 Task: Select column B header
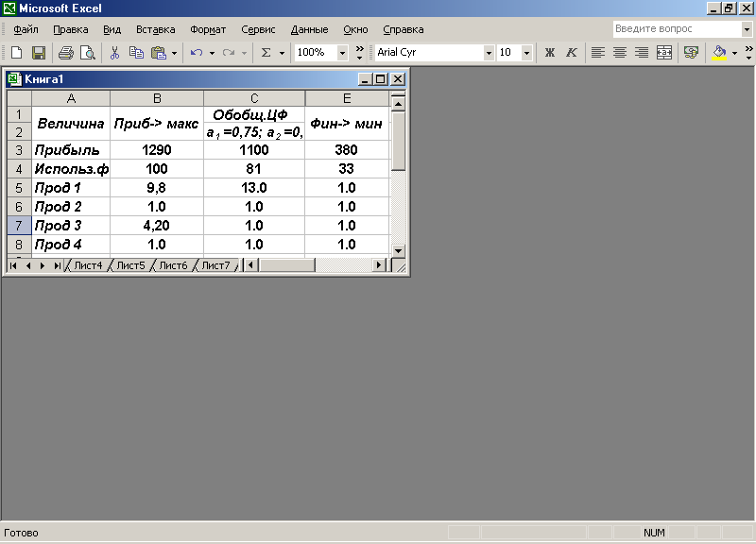pos(157,98)
